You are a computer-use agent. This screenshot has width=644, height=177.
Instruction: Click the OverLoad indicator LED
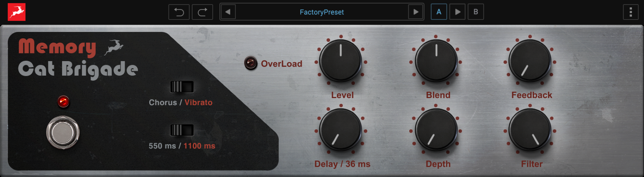click(x=251, y=63)
